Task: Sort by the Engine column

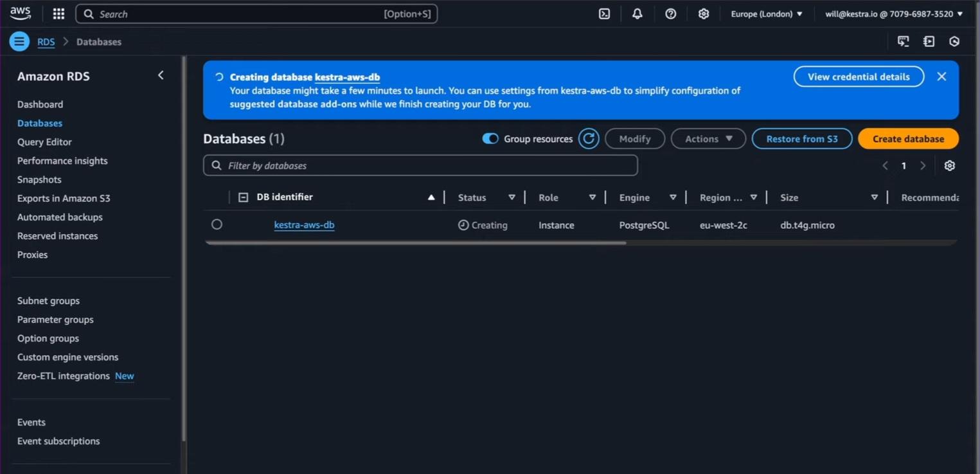Action: 673,197
